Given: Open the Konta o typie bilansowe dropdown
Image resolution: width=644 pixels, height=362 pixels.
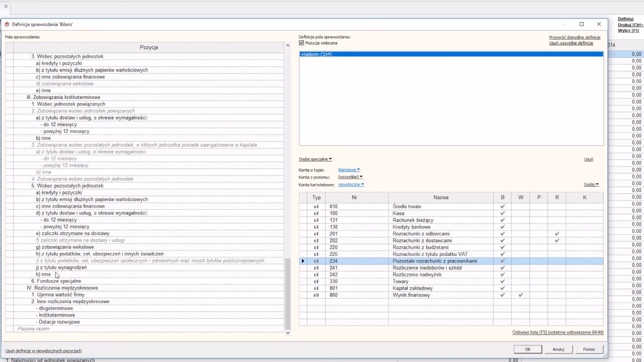Looking at the screenshot, I should click(349, 170).
